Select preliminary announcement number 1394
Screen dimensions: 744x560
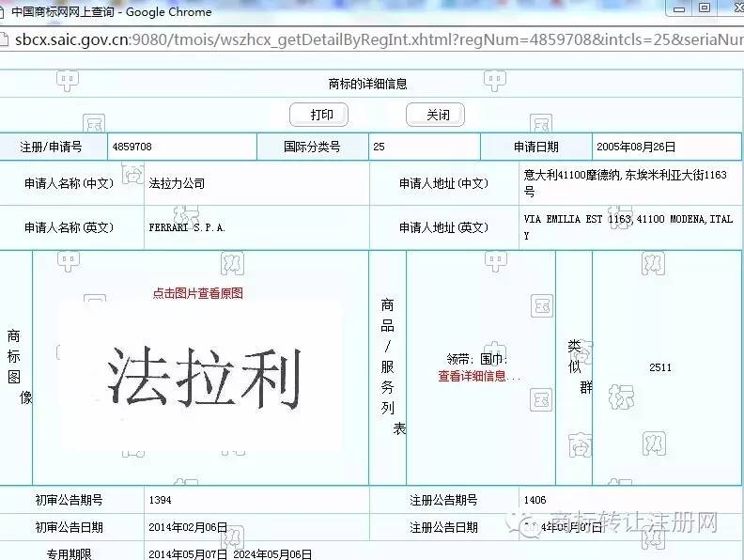(160, 500)
